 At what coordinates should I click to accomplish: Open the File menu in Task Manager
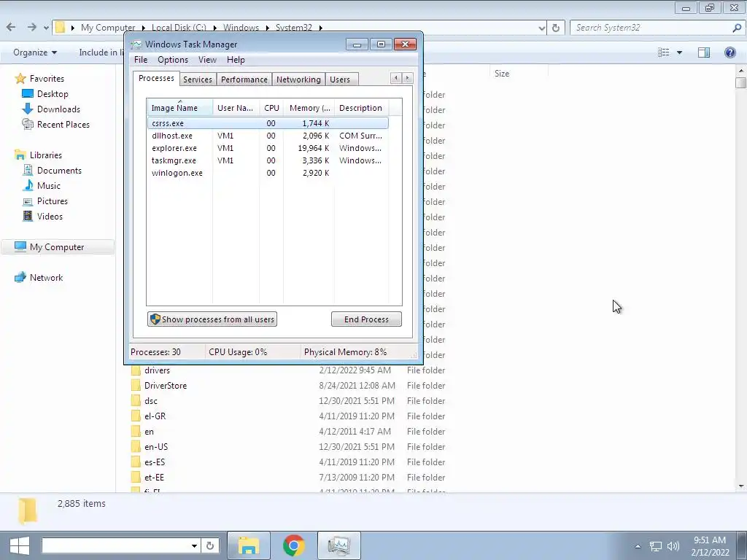click(x=141, y=60)
